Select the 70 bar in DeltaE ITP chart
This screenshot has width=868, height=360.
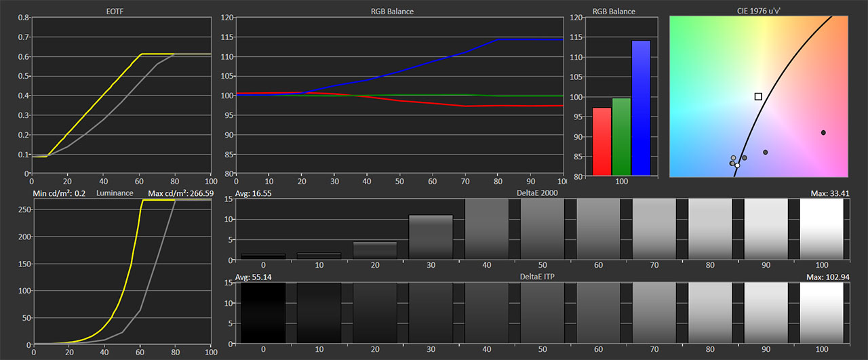pos(654,313)
